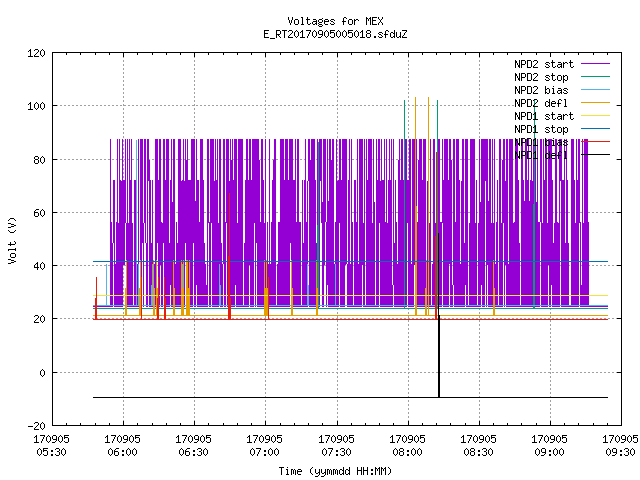The height and width of the screenshot is (480, 640).
Task: Click the x-axis tick label 05:30
Action: [51, 453]
